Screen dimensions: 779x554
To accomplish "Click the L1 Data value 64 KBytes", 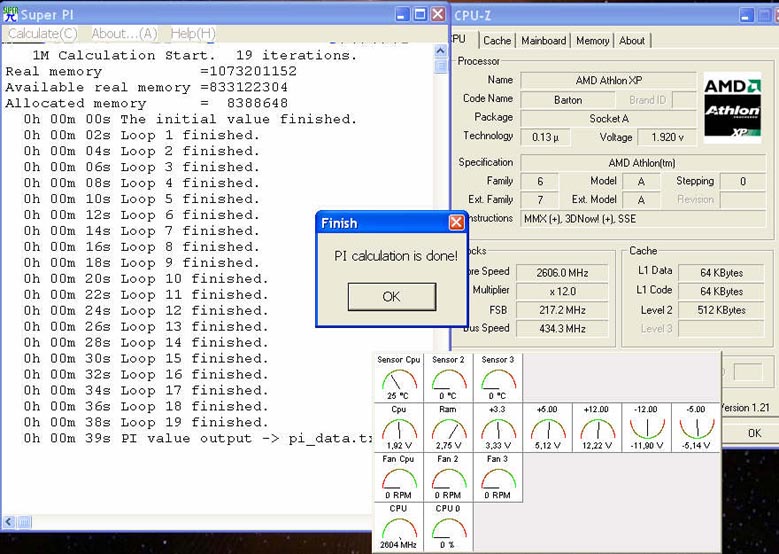I will (x=721, y=273).
